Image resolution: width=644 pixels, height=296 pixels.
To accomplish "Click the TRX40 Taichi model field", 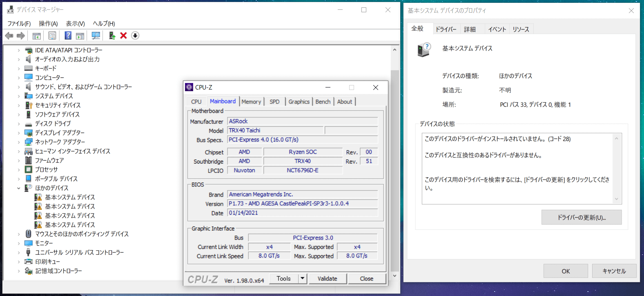I will pos(275,130).
